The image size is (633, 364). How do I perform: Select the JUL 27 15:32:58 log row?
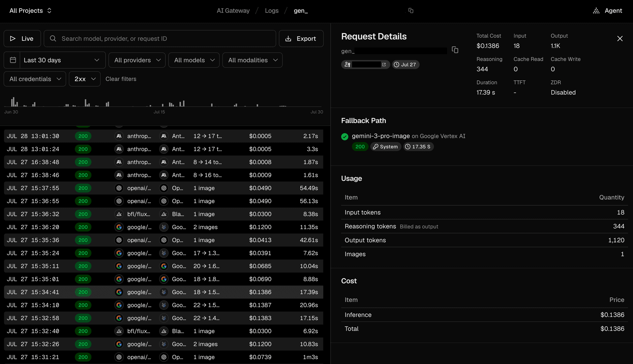[164, 318]
